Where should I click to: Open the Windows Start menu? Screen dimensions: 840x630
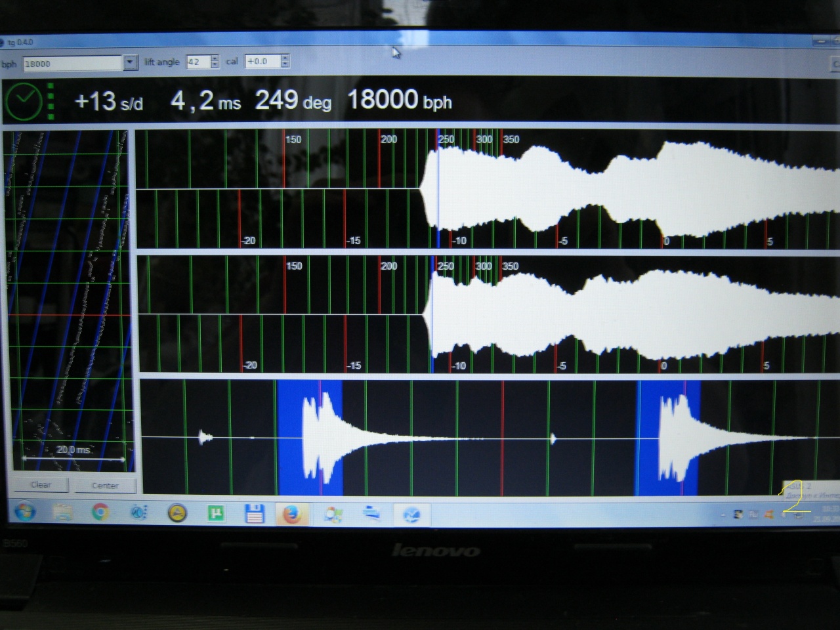(x=25, y=511)
